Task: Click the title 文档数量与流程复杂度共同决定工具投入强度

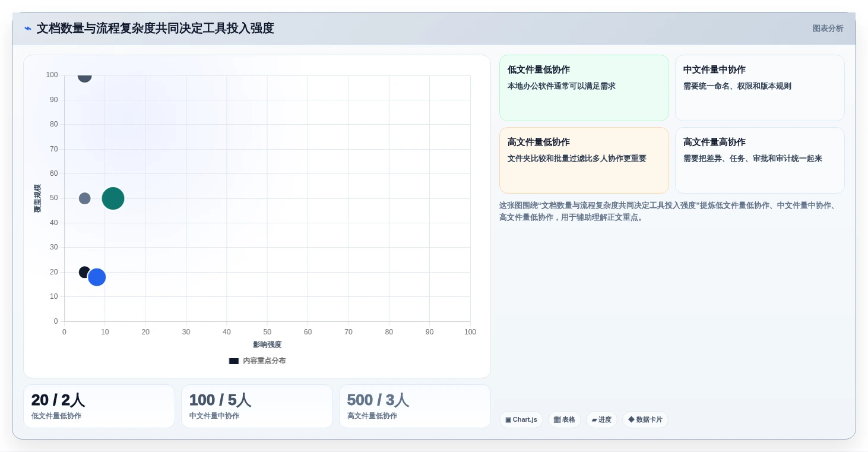Action: coord(156,29)
